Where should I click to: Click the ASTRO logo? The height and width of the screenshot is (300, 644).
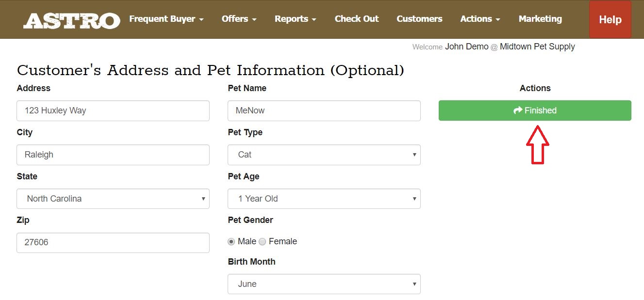coord(72,20)
